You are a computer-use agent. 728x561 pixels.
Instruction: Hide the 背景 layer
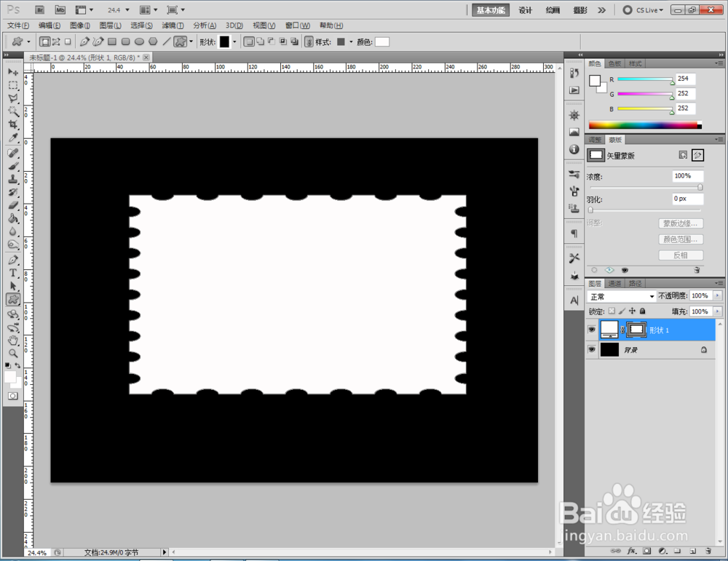tap(591, 349)
